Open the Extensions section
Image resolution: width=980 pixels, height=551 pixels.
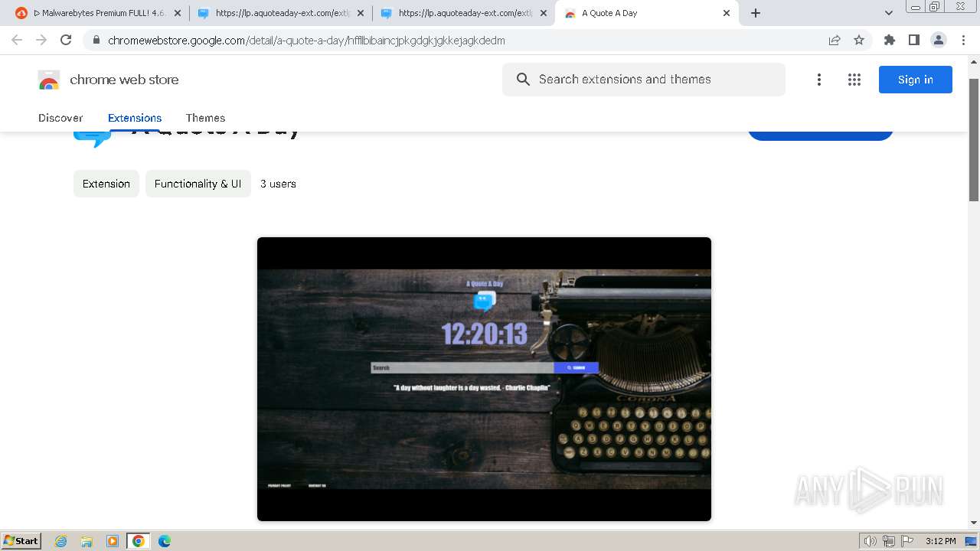[x=135, y=118]
